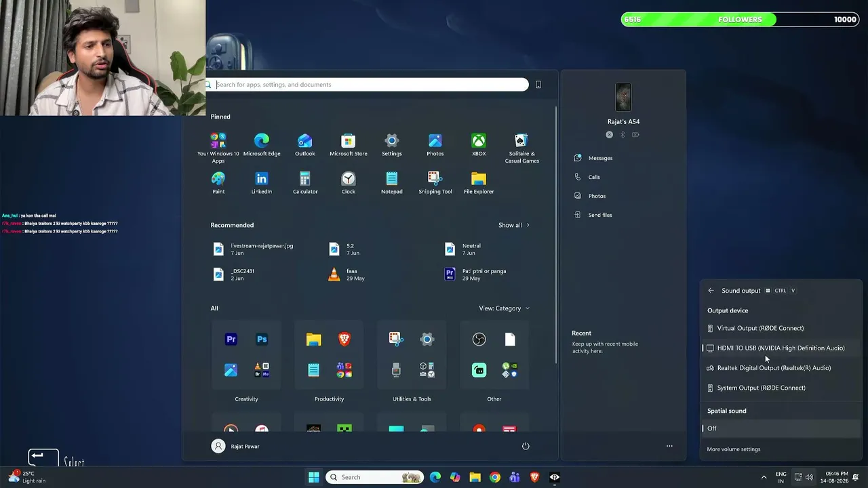
Task: Open recommended file Neutral
Action: 462,249
